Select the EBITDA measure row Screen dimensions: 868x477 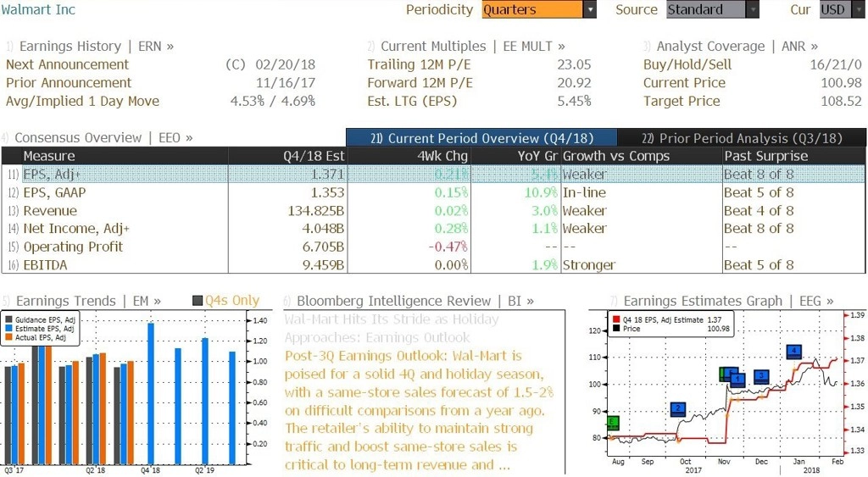click(433, 265)
